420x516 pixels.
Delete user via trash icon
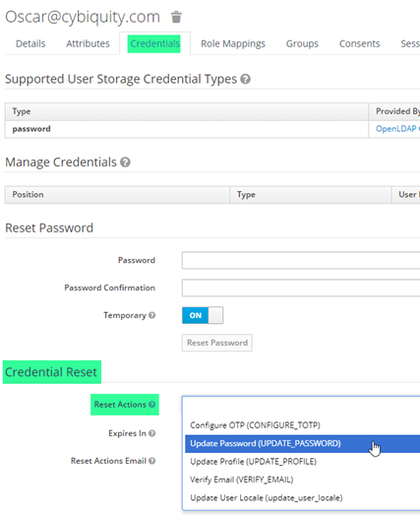pyautogui.click(x=176, y=17)
